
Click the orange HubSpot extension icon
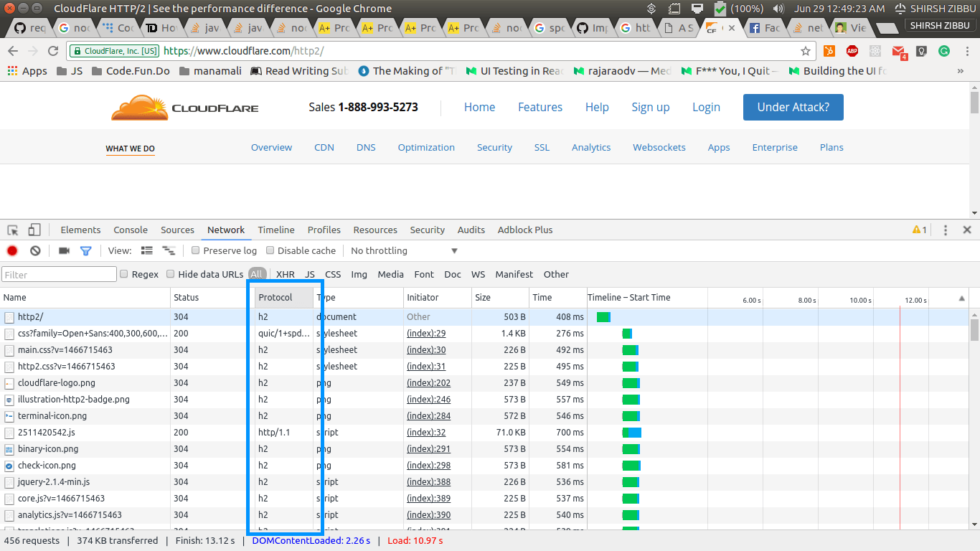coord(829,51)
